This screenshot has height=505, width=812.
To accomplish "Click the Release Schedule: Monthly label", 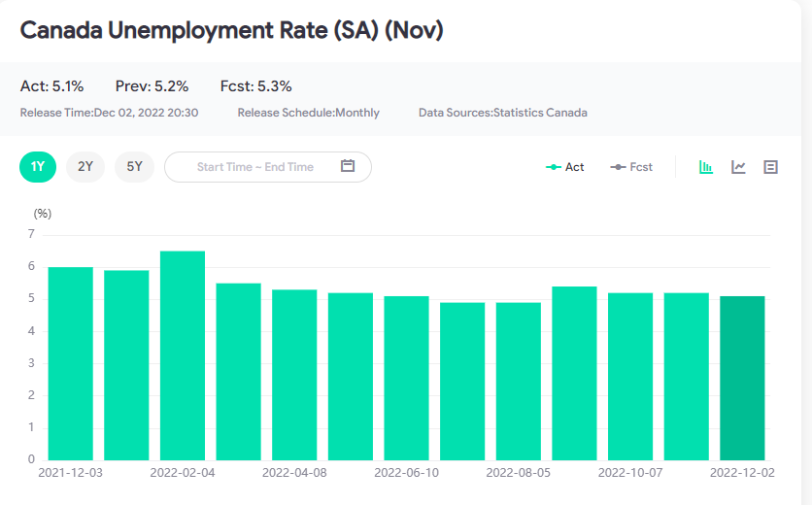I will [308, 113].
